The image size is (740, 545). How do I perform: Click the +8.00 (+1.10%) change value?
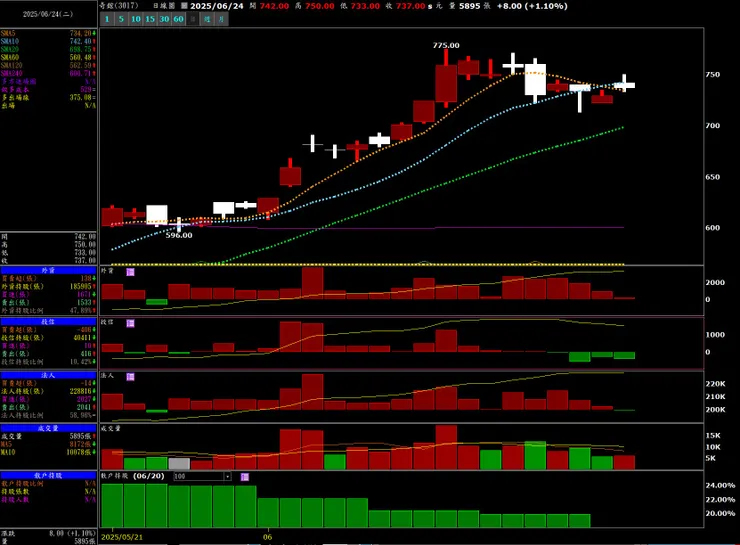(x=532, y=6)
